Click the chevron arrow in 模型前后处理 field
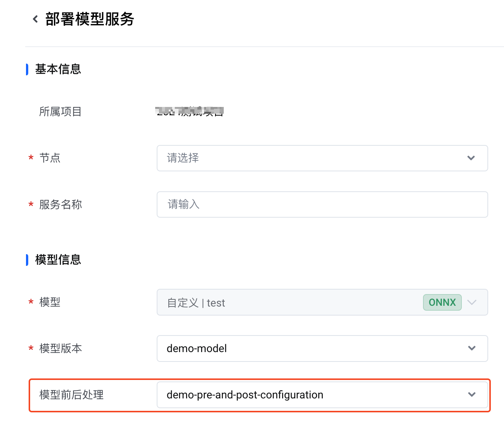The width and height of the screenshot is (504, 421). (472, 395)
